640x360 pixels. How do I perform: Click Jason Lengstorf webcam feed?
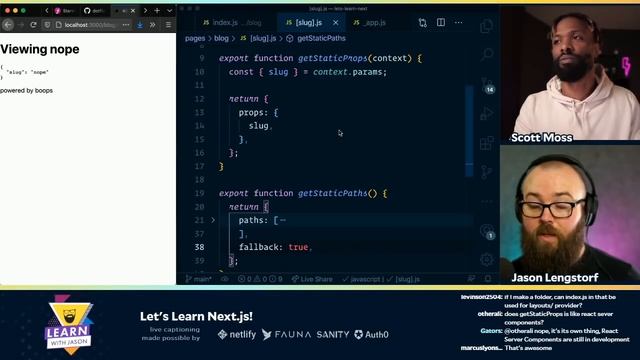pos(570,215)
